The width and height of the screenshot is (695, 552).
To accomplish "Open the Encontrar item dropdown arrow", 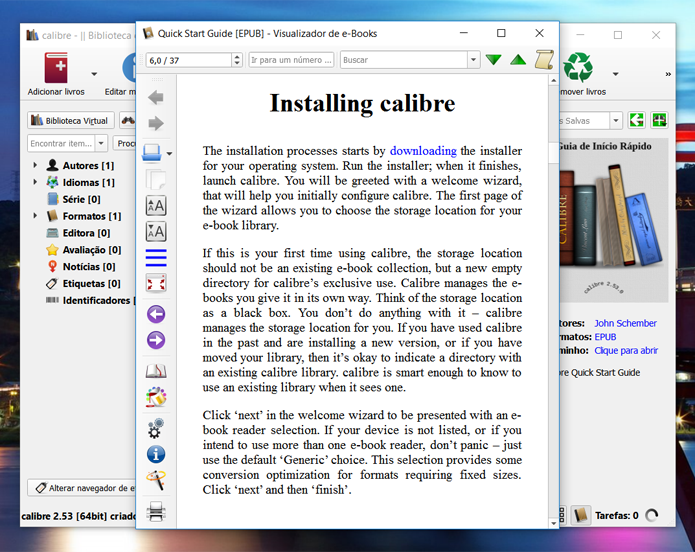I will (101, 143).
